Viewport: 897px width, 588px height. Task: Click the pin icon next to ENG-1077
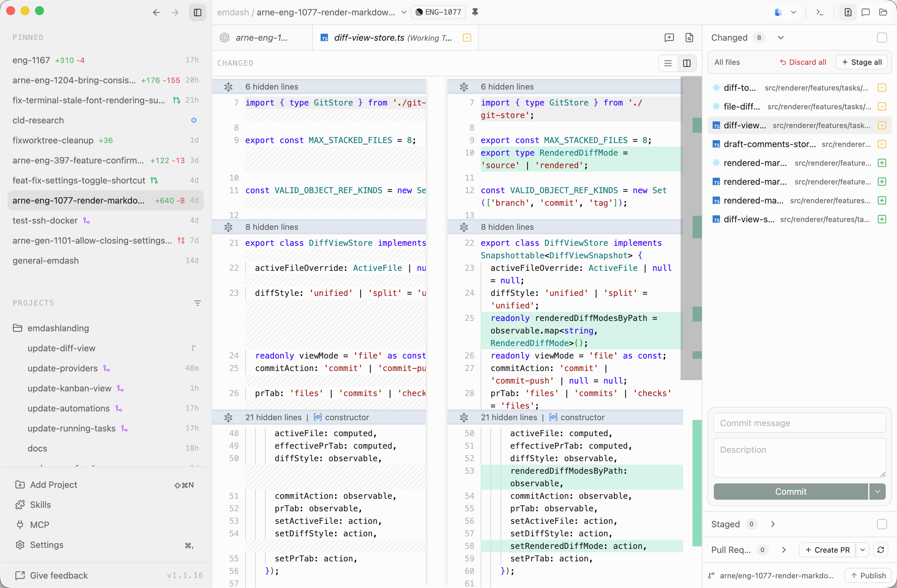pos(475,13)
